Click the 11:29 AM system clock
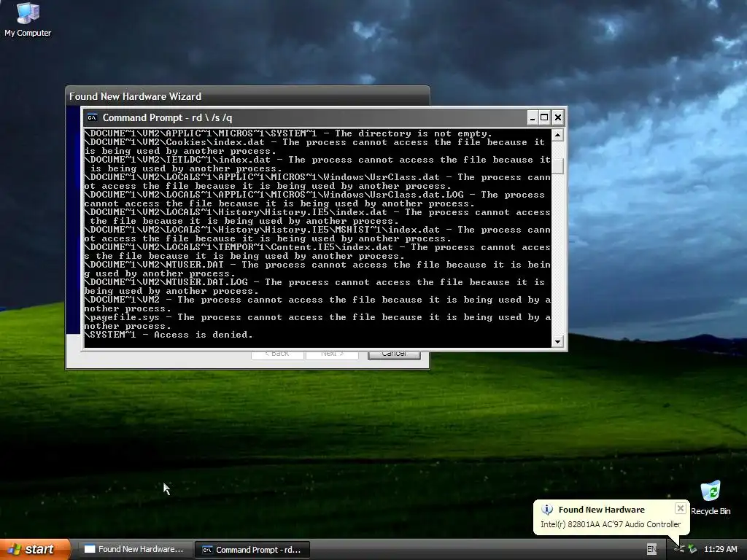The height and width of the screenshot is (560, 747). (x=720, y=549)
